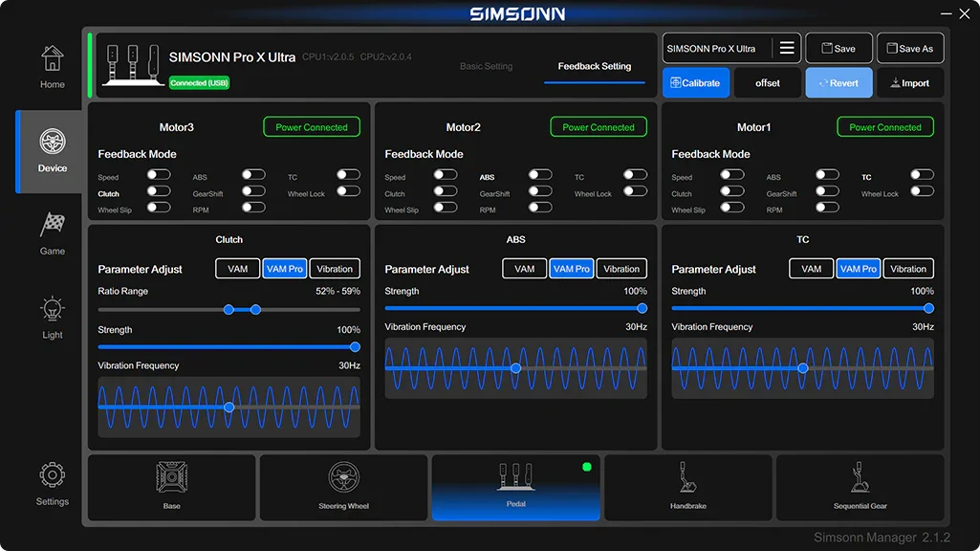
Task: Click the Save As button
Action: [x=910, y=48]
